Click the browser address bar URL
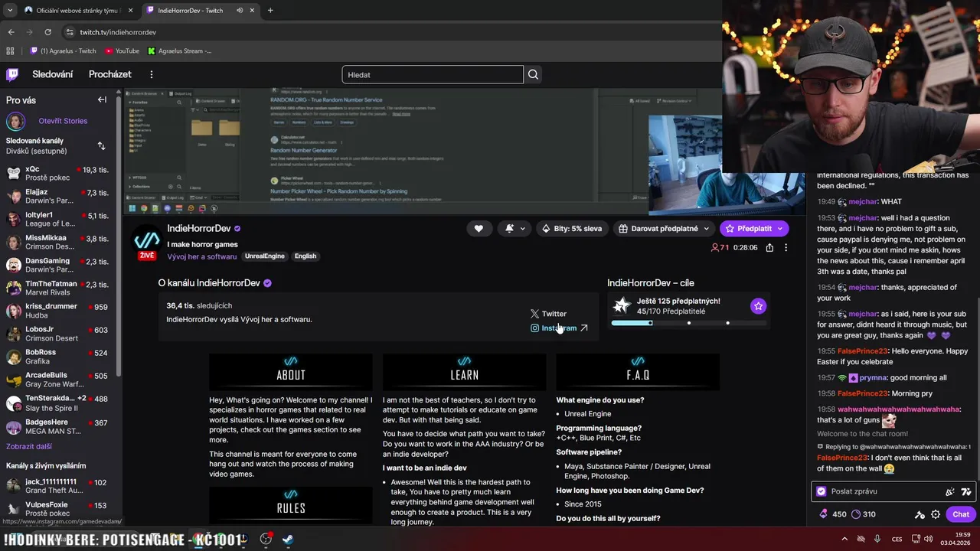The width and height of the screenshot is (980, 551). point(118,32)
